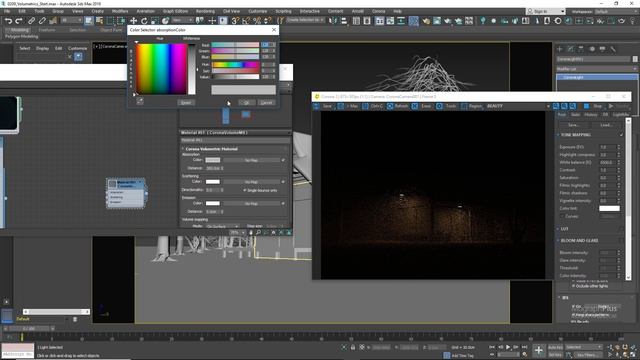
Task: Open the Graph Editors menu
Action: click(175, 11)
